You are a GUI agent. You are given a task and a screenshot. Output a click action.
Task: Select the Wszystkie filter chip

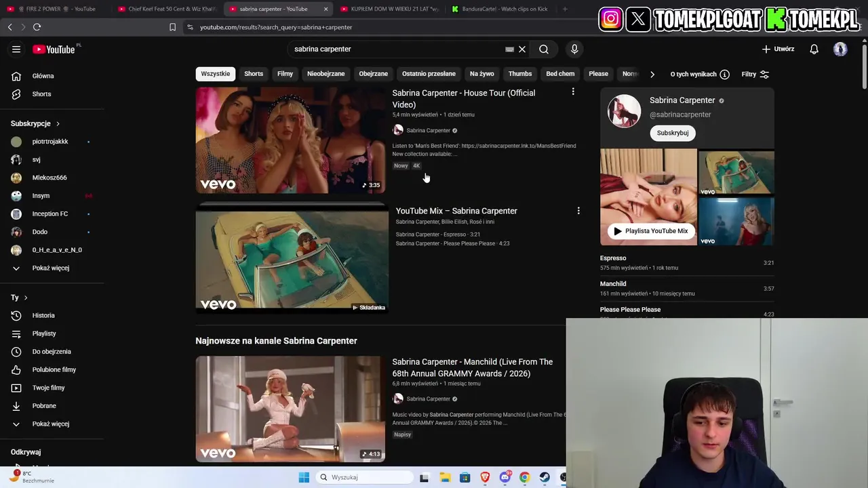click(x=216, y=74)
